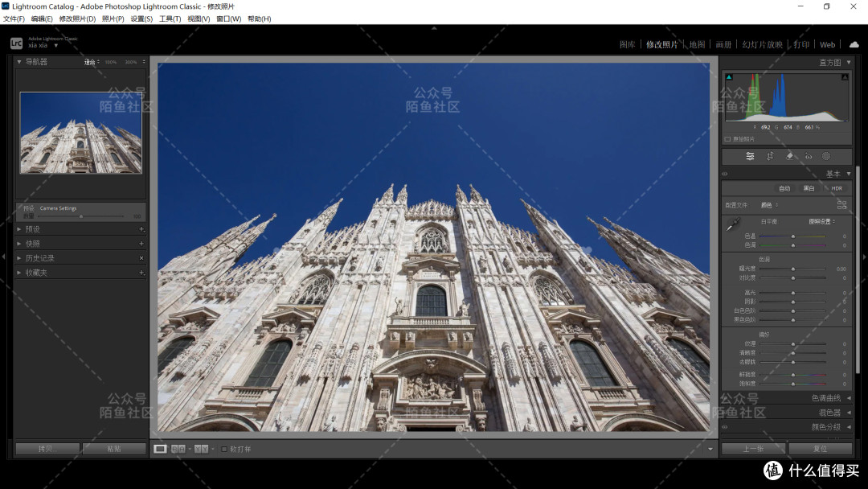868x489 pixels.
Task: Expand the History panel
Action: [x=19, y=258]
